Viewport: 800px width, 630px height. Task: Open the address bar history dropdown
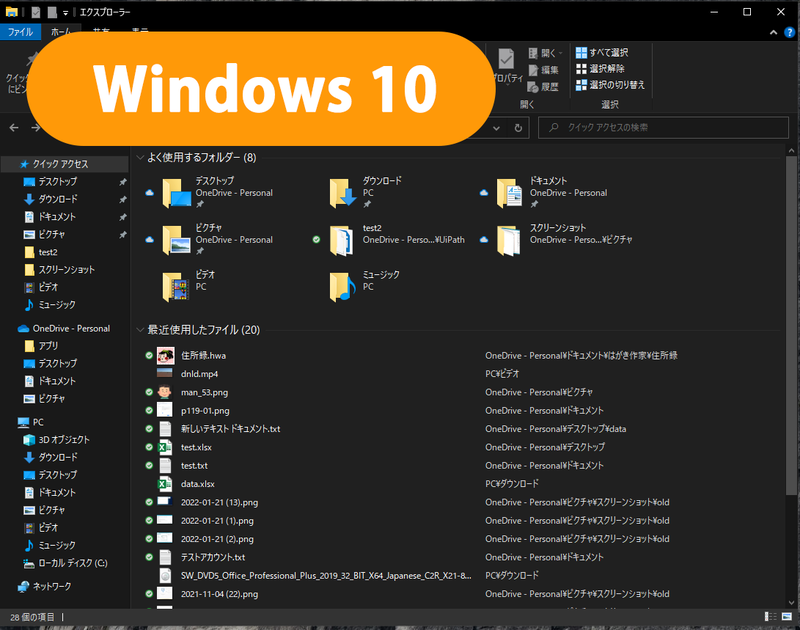point(496,128)
